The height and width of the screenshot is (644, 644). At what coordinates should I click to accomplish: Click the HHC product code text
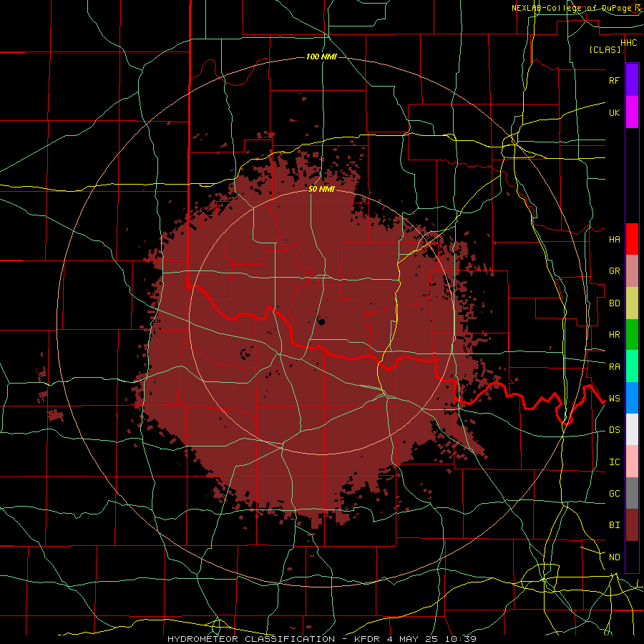[x=628, y=43]
